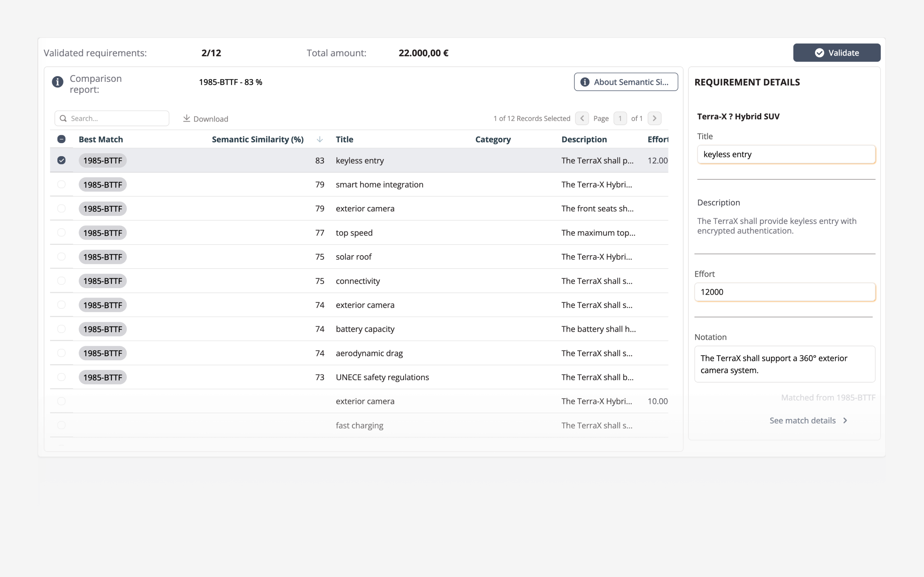
Task: Click the Best Match column header
Action: tap(100, 139)
